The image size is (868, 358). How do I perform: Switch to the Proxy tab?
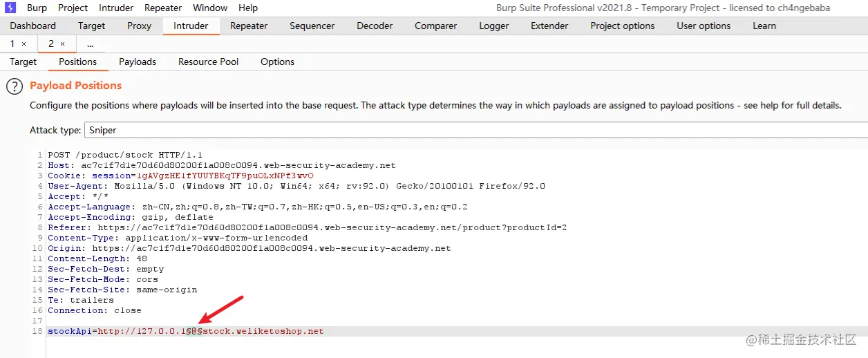pyautogui.click(x=139, y=26)
